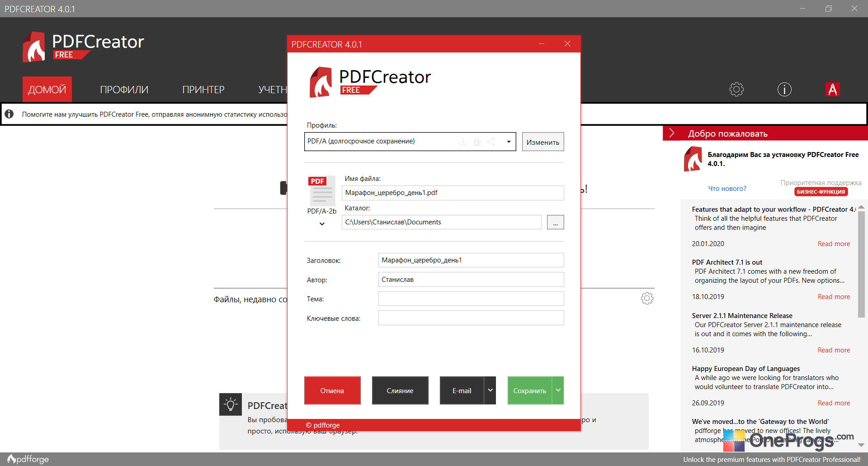Screen dimensions: 868x466
Task: Click the Отмена cancel button
Action: pos(332,390)
